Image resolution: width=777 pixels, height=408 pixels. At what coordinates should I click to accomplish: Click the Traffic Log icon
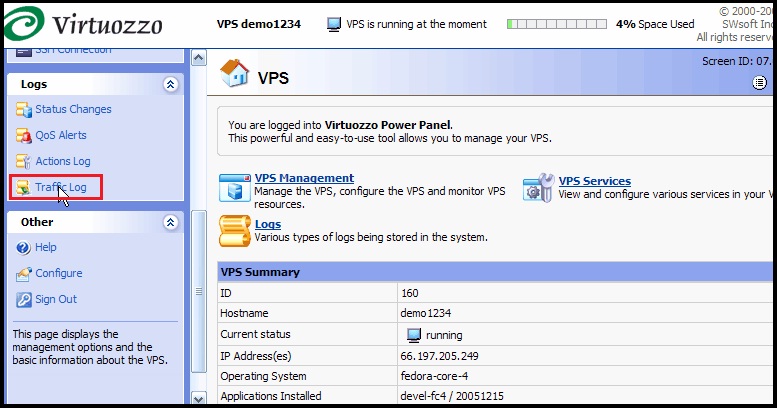23,187
